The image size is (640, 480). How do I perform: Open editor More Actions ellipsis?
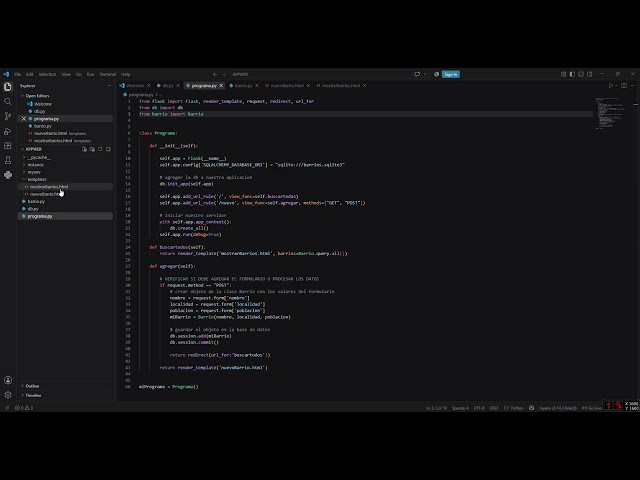(633, 86)
